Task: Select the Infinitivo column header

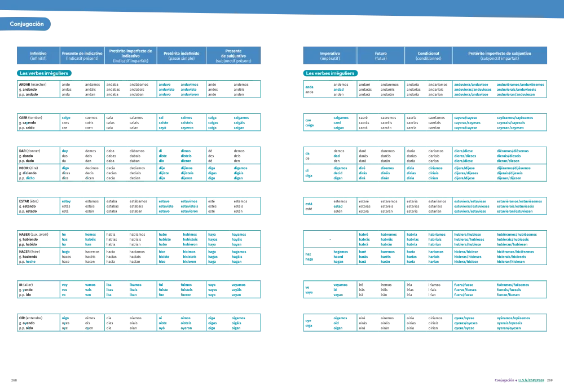Action: click(38, 55)
